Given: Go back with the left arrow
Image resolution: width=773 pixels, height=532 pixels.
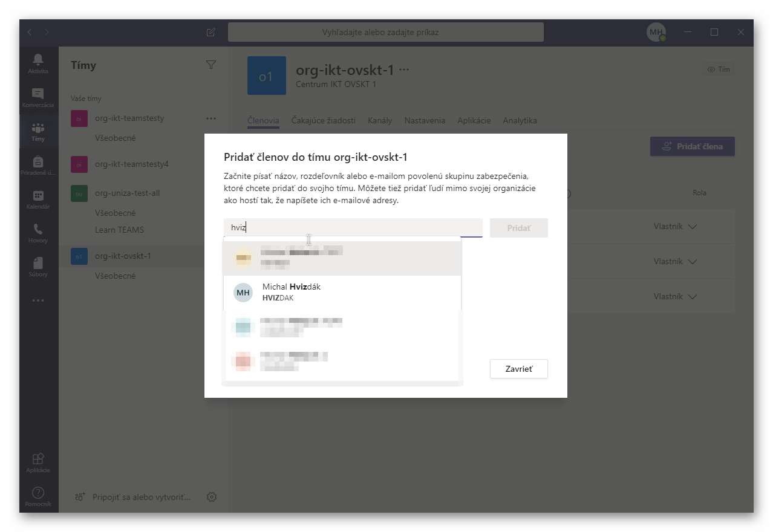Looking at the screenshot, I should coord(30,32).
